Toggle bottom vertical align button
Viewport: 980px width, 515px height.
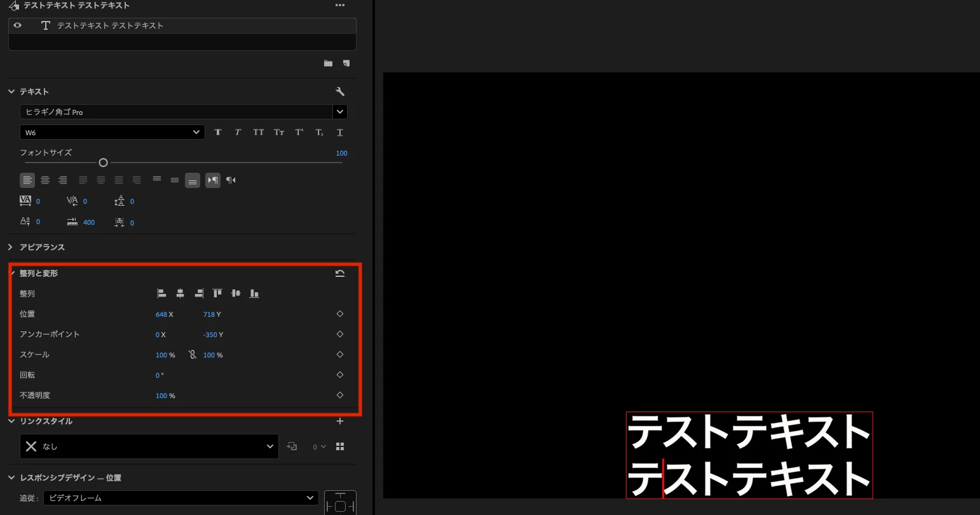click(193, 181)
